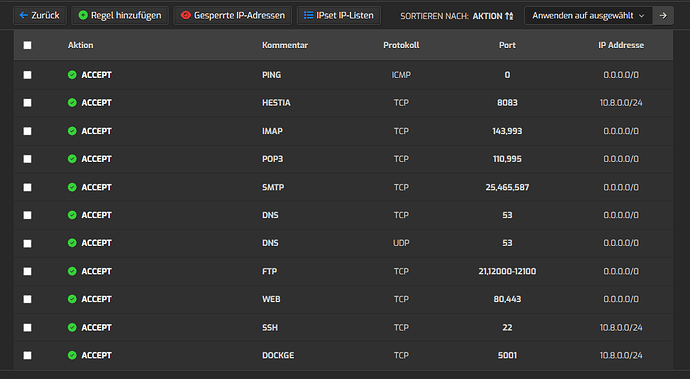Go to Gesperrte IP-Adressen

233,15
